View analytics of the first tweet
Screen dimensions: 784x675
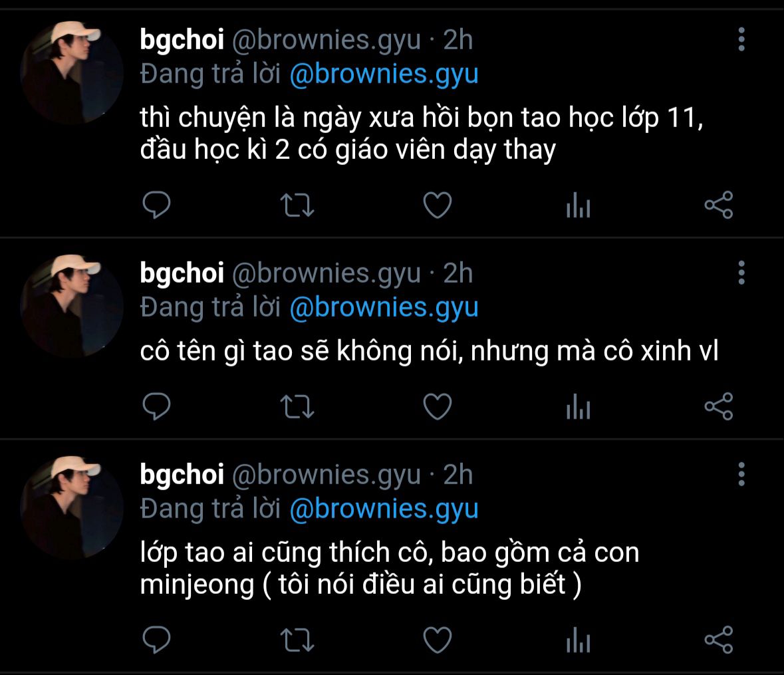[x=579, y=205]
